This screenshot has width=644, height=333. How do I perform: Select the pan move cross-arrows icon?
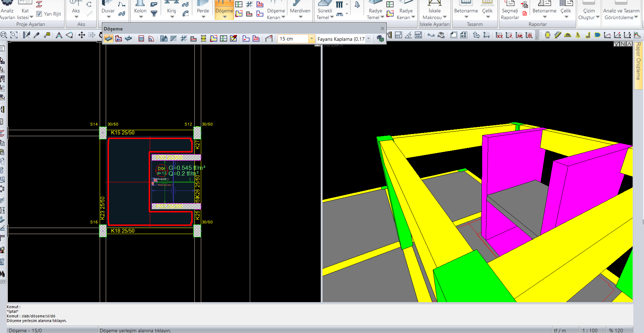(x=82, y=35)
